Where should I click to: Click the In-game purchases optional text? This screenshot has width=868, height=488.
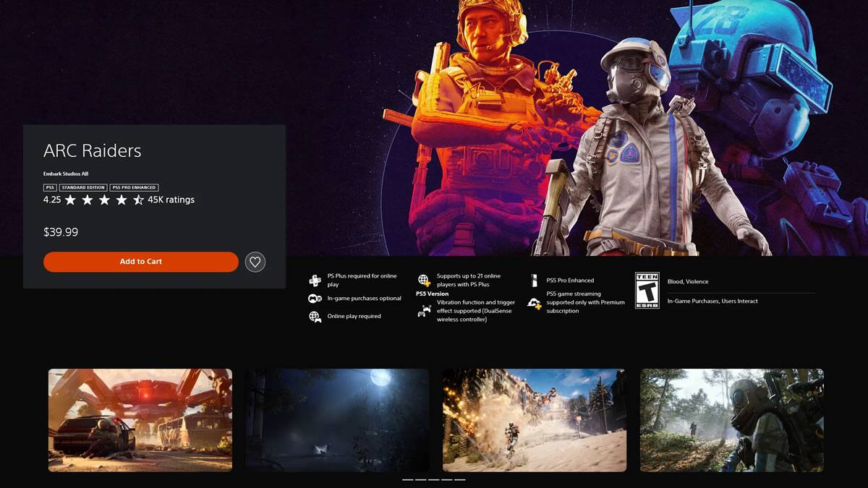tap(364, 299)
